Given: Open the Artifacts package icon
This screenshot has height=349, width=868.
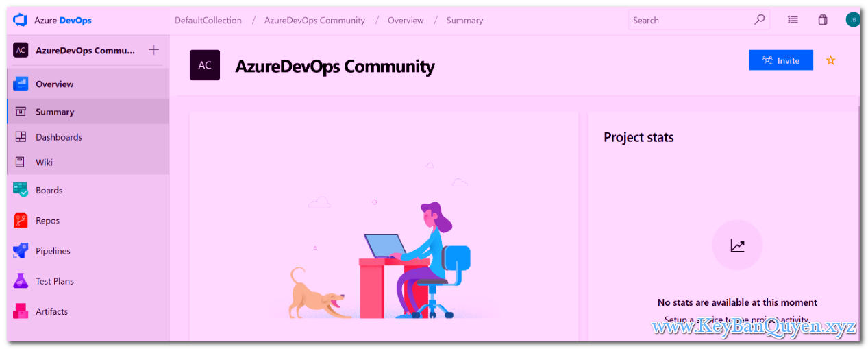Looking at the screenshot, I should click(21, 311).
